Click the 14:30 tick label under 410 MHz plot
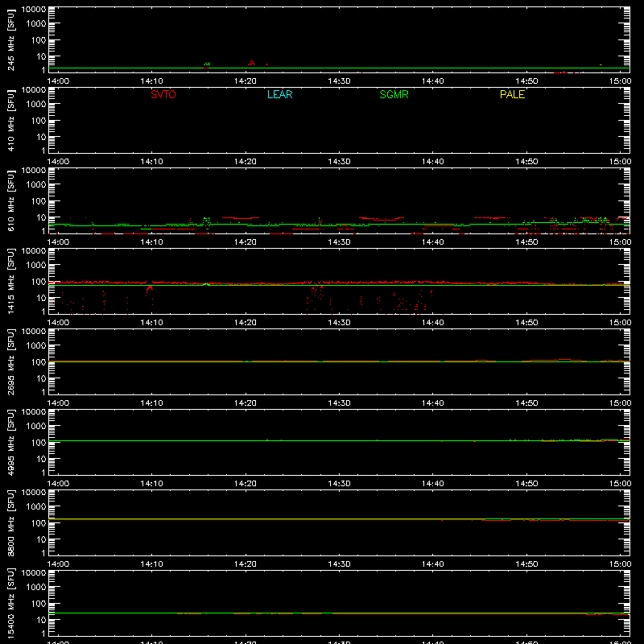The image size is (644, 644). point(339,162)
